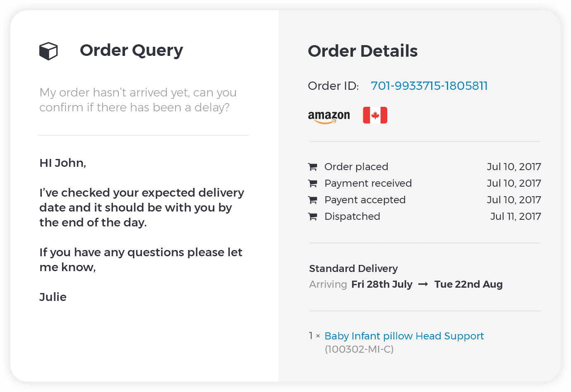Click the package box icon beside Order Query
The width and height of the screenshot is (571, 392).
click(48, 51)
